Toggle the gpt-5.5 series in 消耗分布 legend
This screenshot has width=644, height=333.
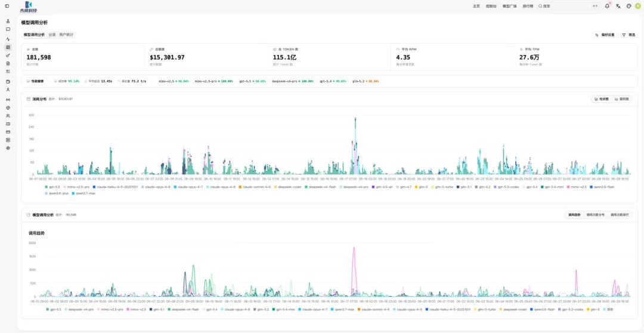[52, 187]
